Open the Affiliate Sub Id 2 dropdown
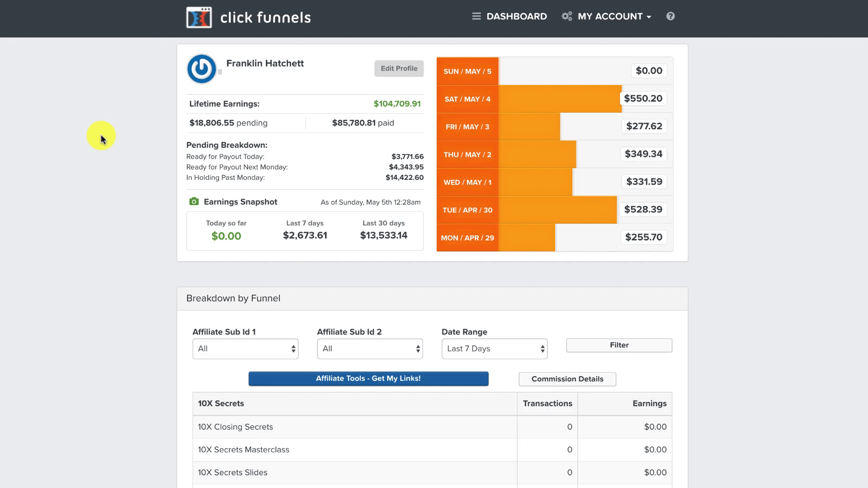Viewport: 868px width, 488px height. point(370,349)
